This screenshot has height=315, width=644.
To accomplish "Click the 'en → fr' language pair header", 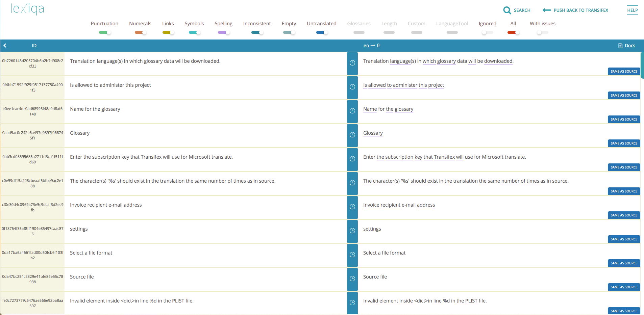I will [372, 46].
